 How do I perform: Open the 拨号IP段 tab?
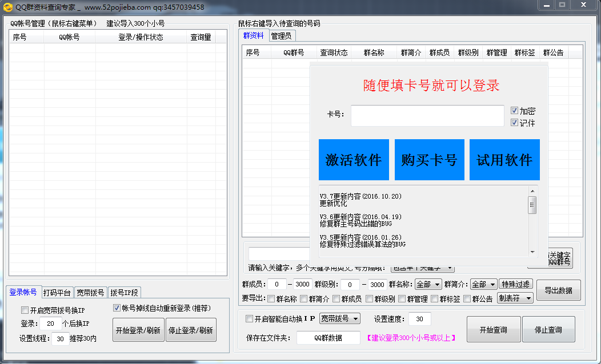click(124, 293)
